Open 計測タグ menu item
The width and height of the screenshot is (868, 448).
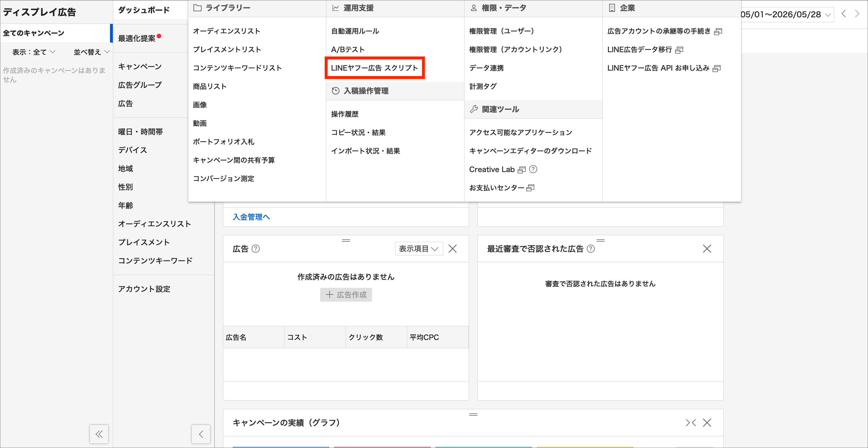click(x=483, y=86)
